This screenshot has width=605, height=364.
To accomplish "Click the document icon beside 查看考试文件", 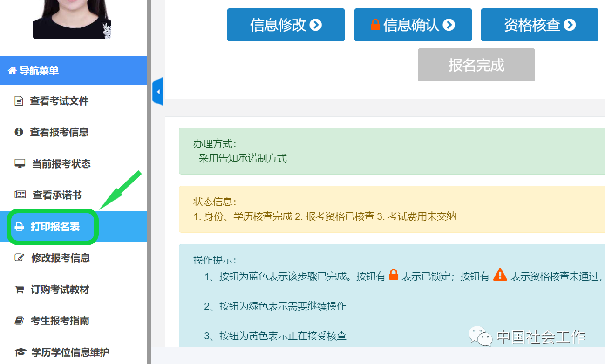I will (x=19, y=101).
